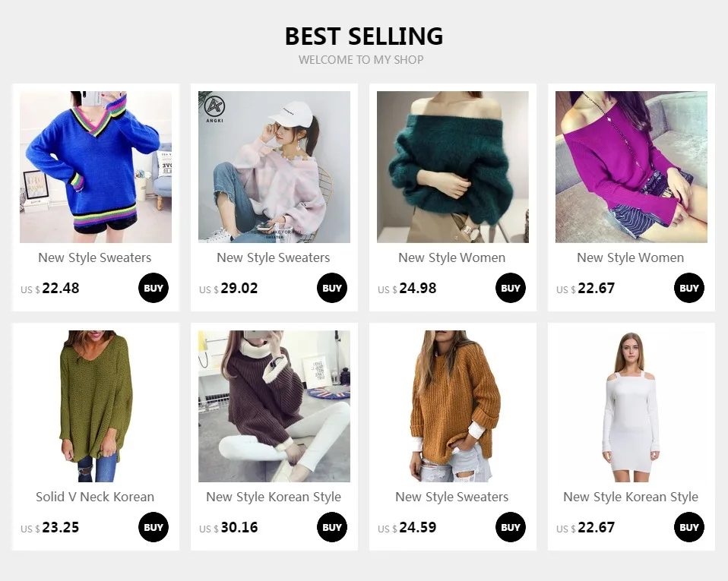Open the pink sweater with cap image
The width and height of the screenshot is (728, 581).
coord(274,167)
